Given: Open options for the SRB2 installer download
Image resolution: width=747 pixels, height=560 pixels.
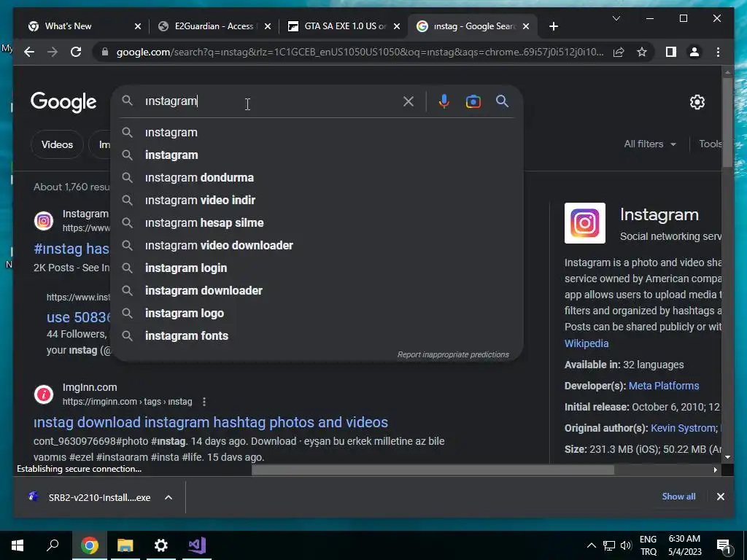Looking at the screenshot, I should click(169, 497).
